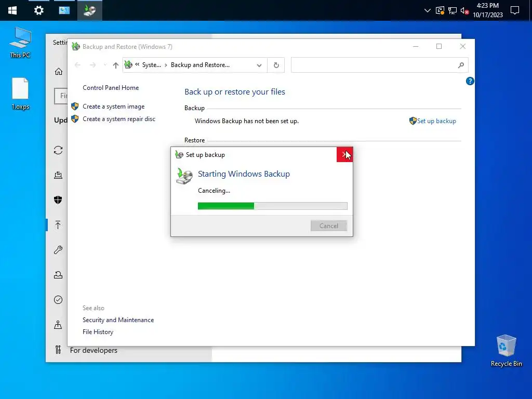Screen dimensions: 532x399
Task: Open Windows Update sync icon in Settings
Action: pyautogui.click(x=58, y=150)
